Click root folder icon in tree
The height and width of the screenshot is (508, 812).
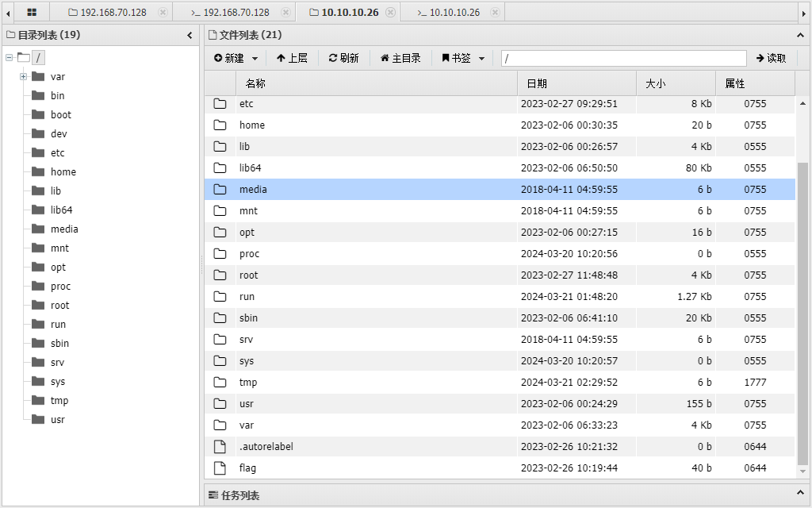38,306
